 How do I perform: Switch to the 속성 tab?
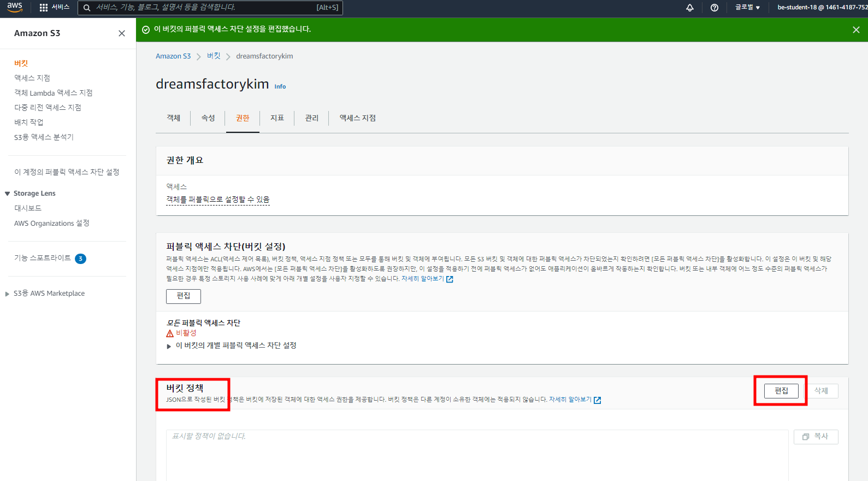coord(208,118)
